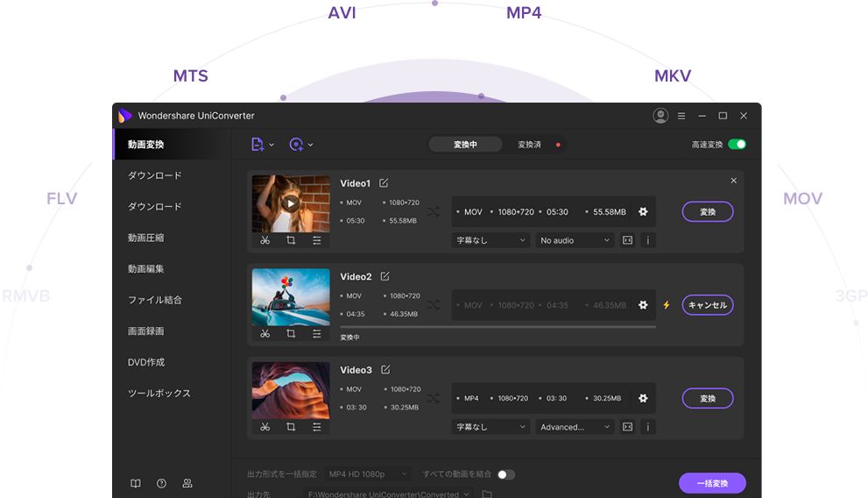Click the crop icon under Video1

point(291,240)
